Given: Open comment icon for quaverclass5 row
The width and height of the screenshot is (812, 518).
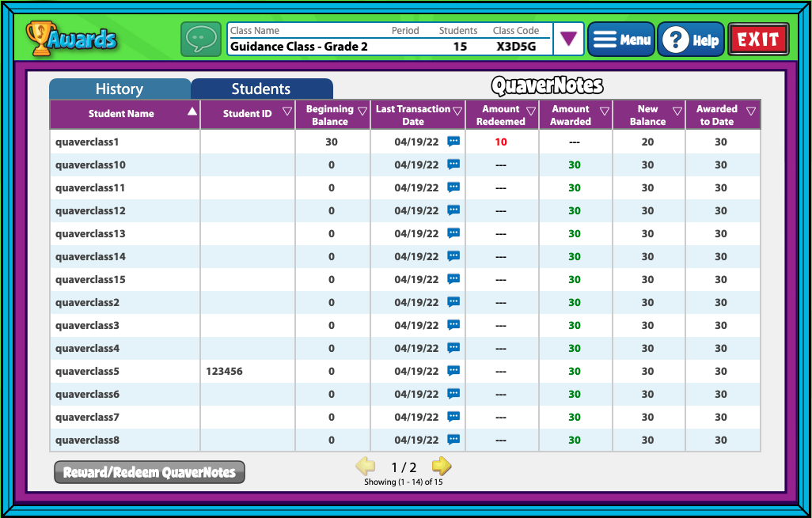Looking at the screenshot, I should (x=453, y=371).
